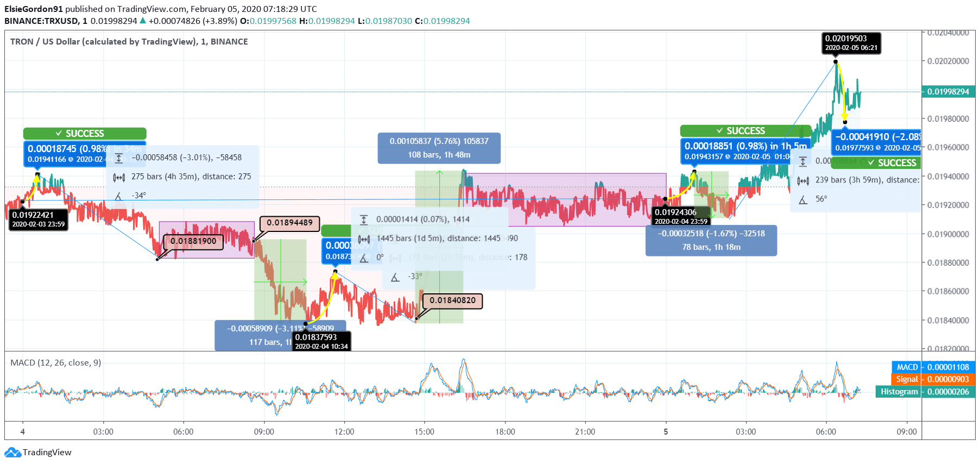Click the 0.01881900 price callout

pyautogui.click(x=193, y=242)
